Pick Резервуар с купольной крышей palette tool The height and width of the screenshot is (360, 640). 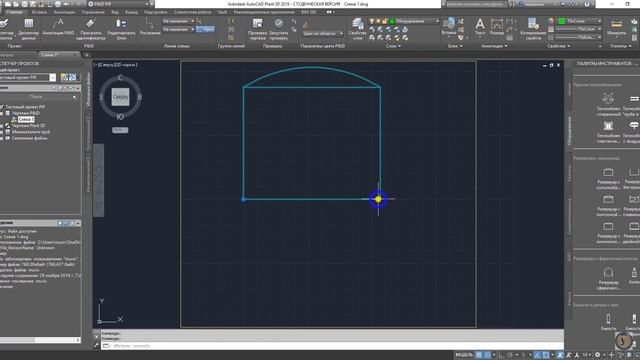point(608,178)
